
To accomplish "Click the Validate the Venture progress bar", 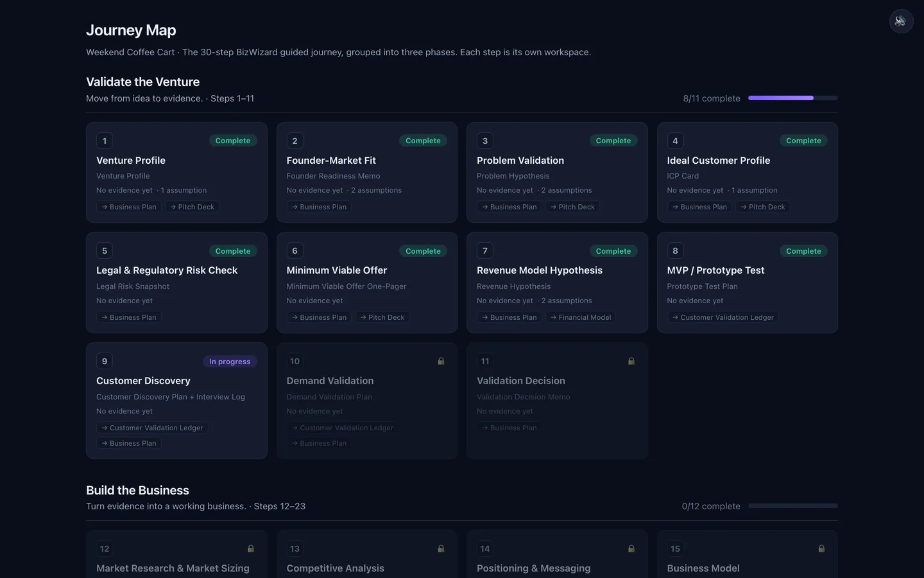I will [x=793, y=98].
